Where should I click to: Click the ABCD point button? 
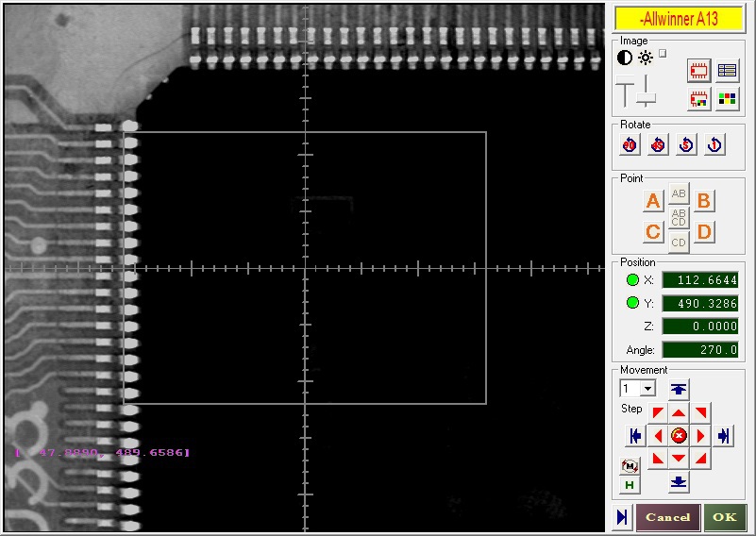click(679, 217)
